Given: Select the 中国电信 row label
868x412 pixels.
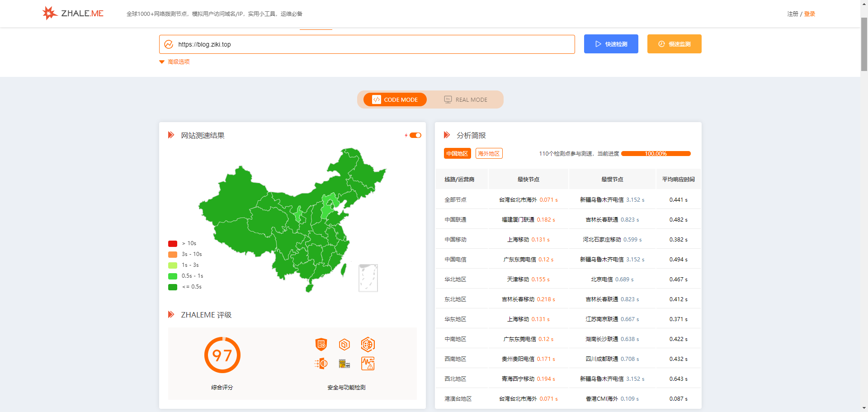Looking at the screenshot, I should [455, 259].
